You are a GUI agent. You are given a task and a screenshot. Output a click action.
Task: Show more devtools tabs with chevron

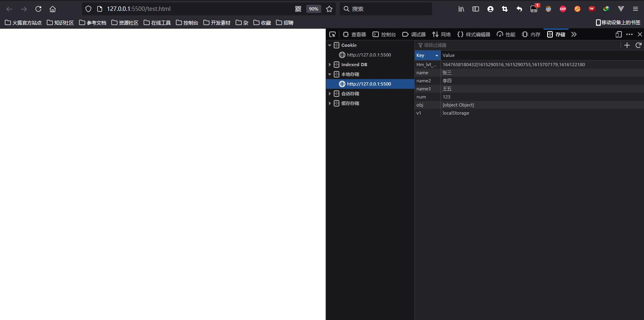pos(574,34)
